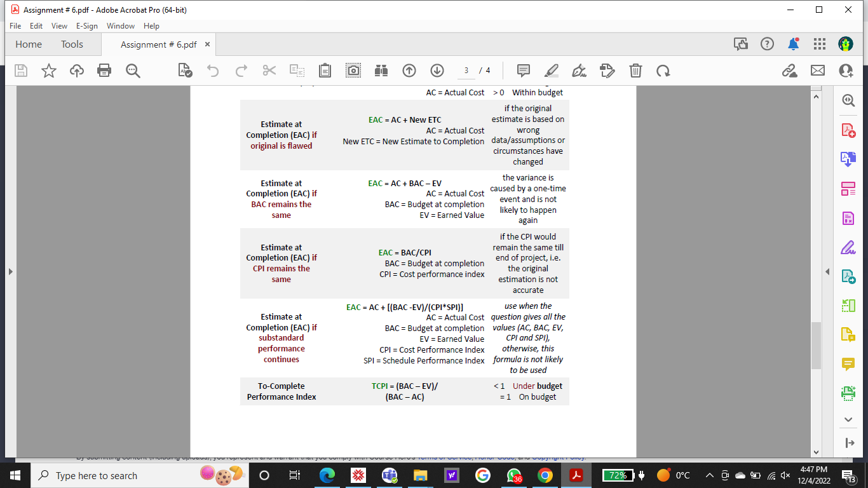
Task: Open Google Chrome from the taskbar
Action: 545,475
